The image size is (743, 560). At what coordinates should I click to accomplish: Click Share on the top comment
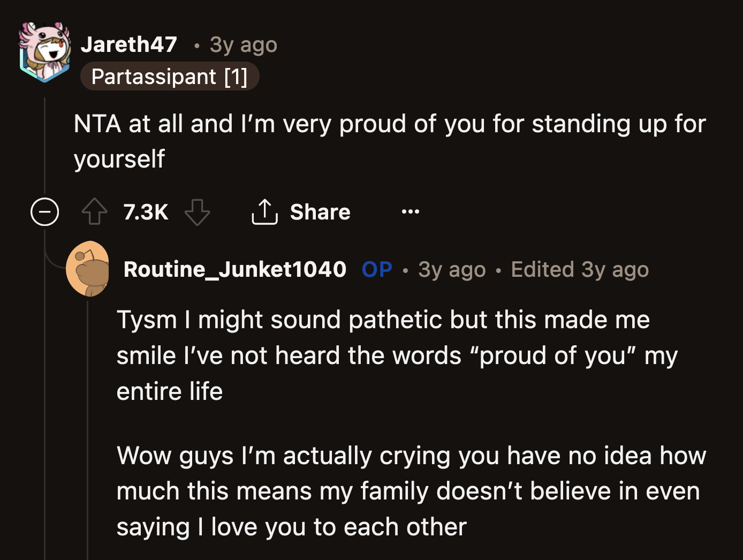point(320,212)
